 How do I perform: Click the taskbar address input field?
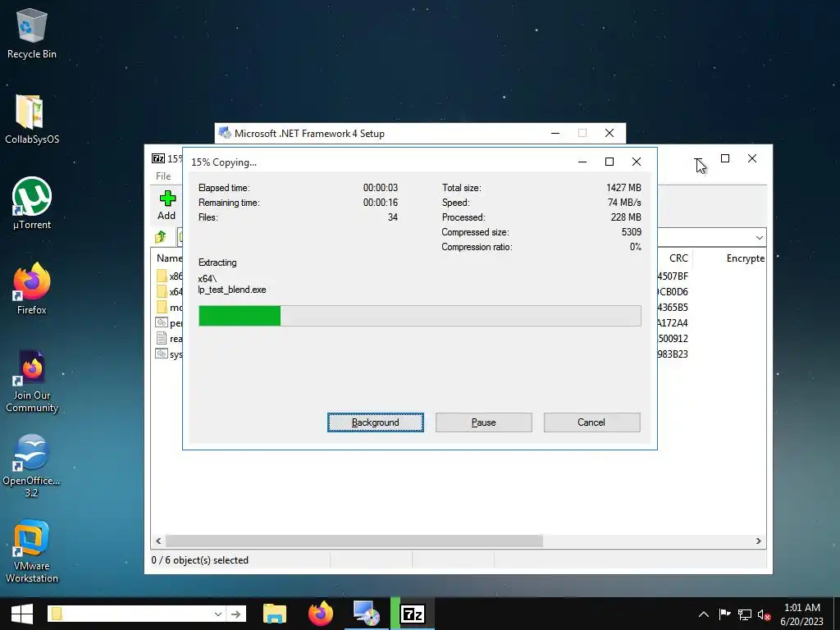point(137,614)
